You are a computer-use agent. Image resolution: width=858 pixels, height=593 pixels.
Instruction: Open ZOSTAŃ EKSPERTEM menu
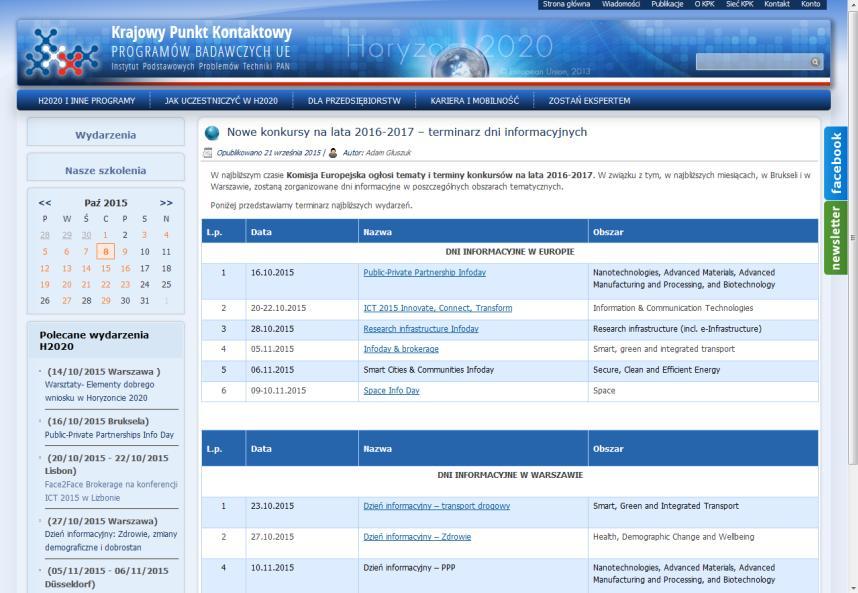click(589, 101)
